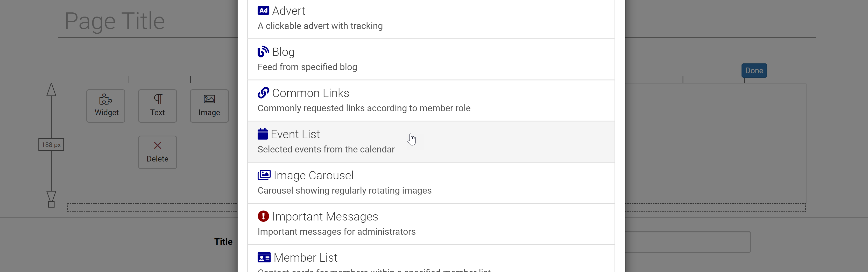This screenshot has width=868, height=272.
Task: Click the Image block button
Action: click(209, 106)
